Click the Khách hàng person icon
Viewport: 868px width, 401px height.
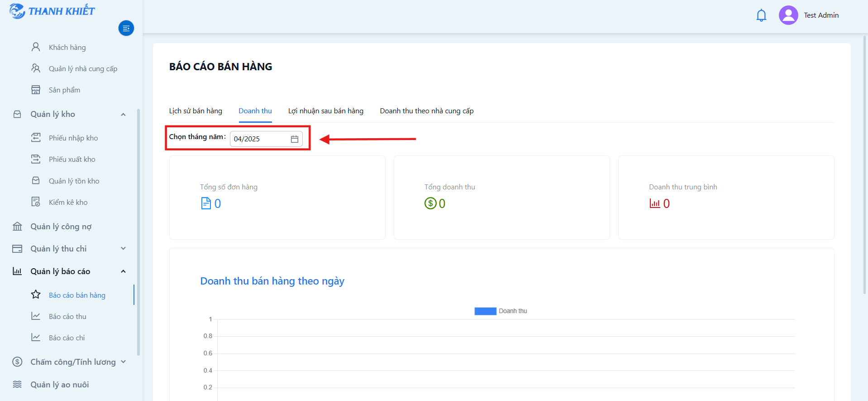click(36, 47)
